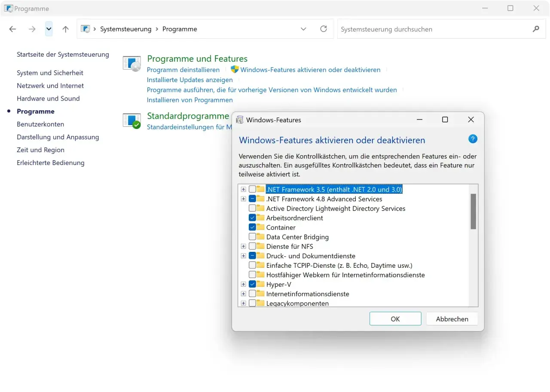The width and height of the screenshot is (550, 392).
Task: Click the Windows-Features dialog title icon
Action: pyautogui.click(x=239, y=120)
